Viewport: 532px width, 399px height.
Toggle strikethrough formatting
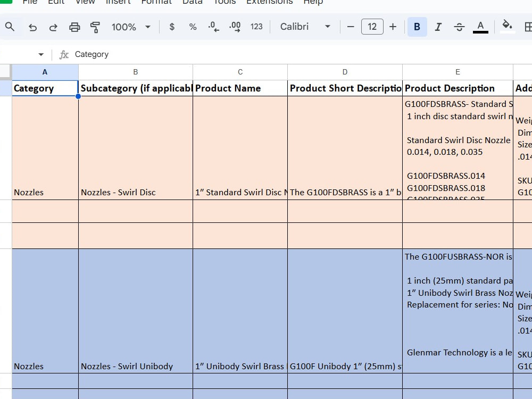point(459,27)
